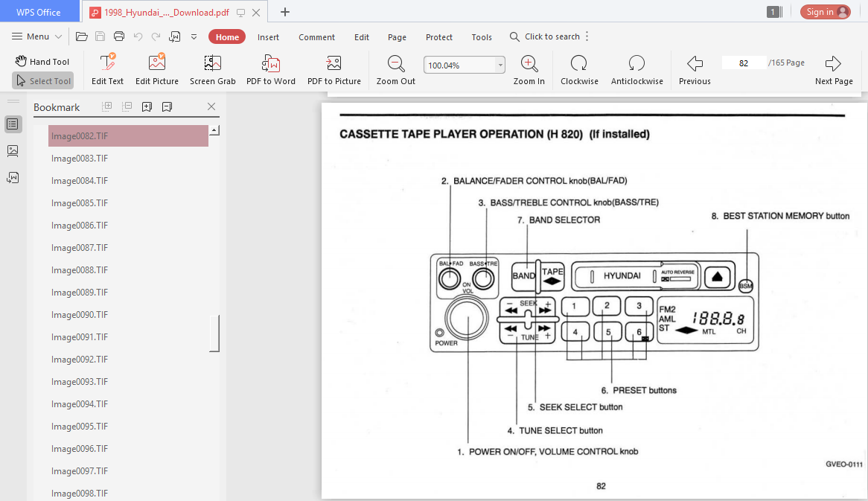The image size is (868, 501).
Task: Click the add bookmark icon
Action: click(147, 107)
